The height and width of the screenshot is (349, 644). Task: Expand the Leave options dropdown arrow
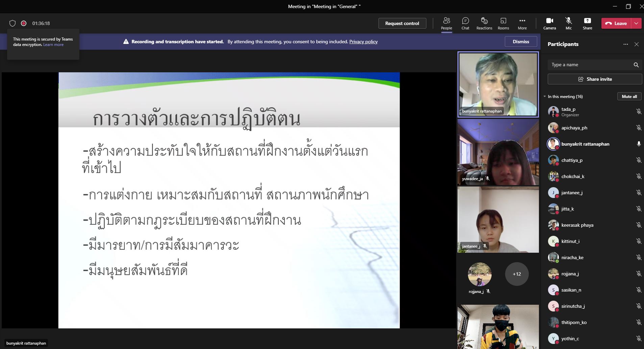tap(636, 23)
